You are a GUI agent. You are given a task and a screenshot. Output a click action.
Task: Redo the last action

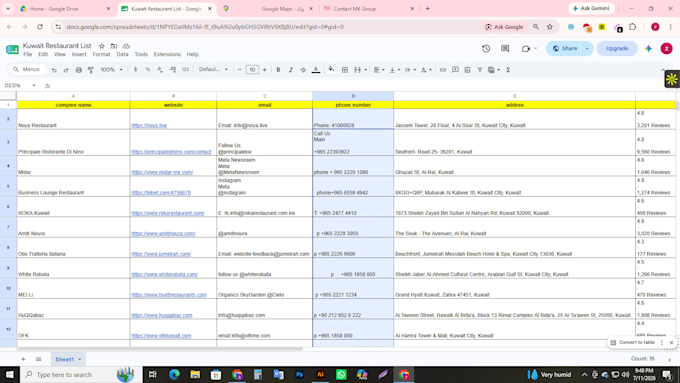(66, 70)
